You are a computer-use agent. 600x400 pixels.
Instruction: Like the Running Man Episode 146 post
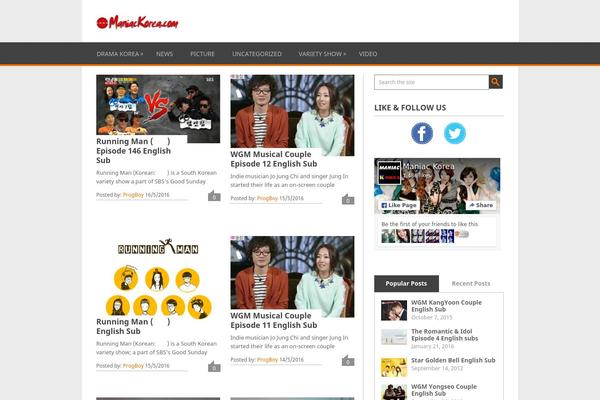[214, 196]
